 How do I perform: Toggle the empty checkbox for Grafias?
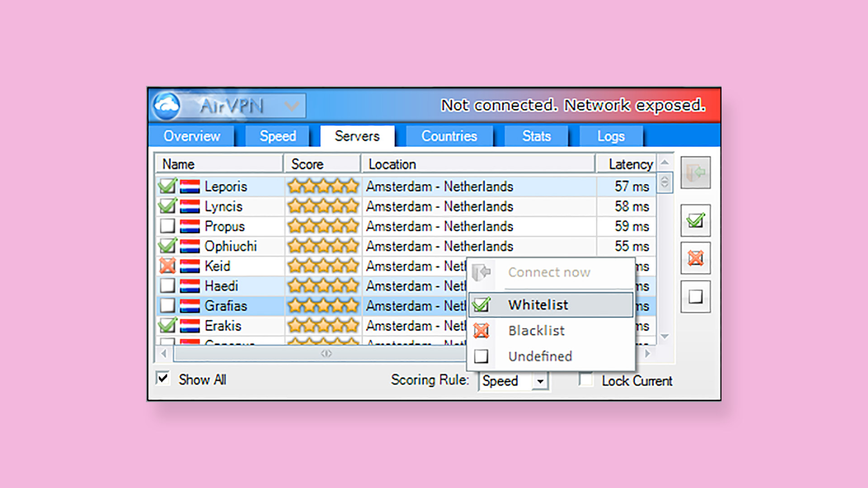[x=167, y=305]
